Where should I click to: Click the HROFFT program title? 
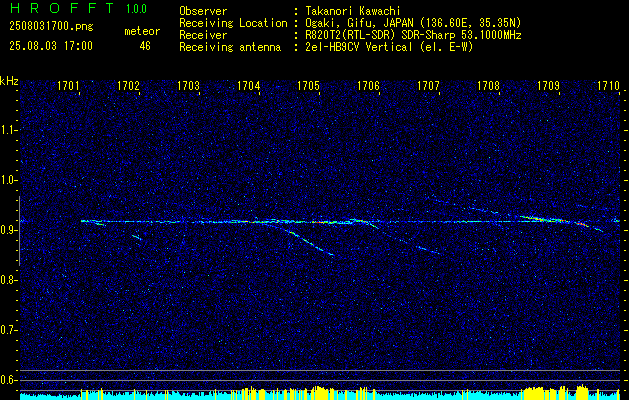coord(62,8)
